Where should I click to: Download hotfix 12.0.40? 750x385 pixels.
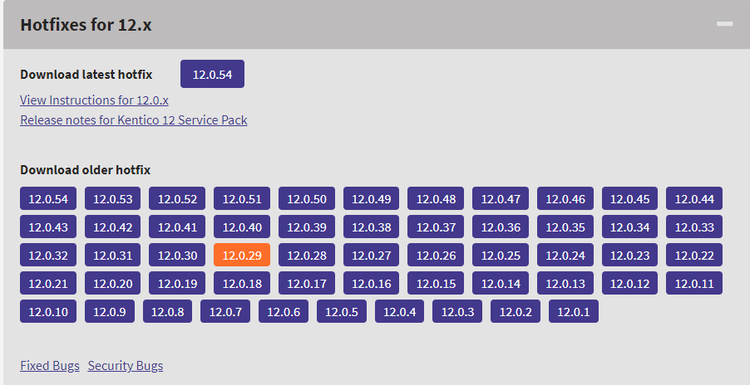242,227
